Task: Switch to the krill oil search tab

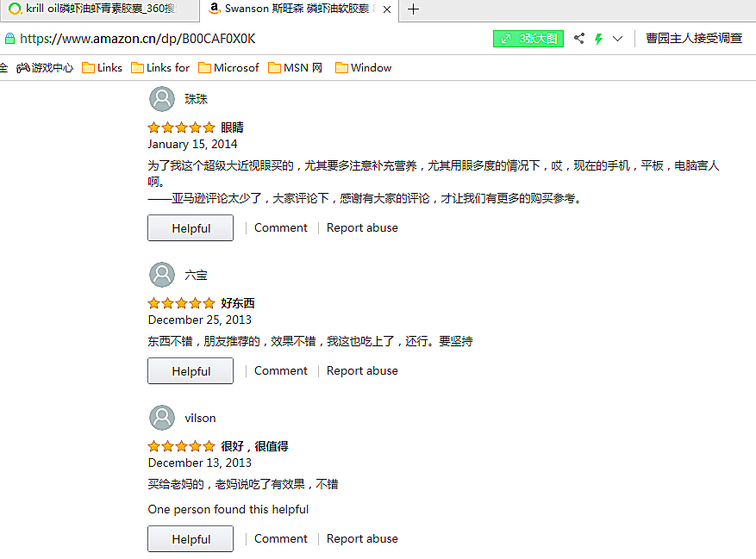Action: tap(99, 9)
